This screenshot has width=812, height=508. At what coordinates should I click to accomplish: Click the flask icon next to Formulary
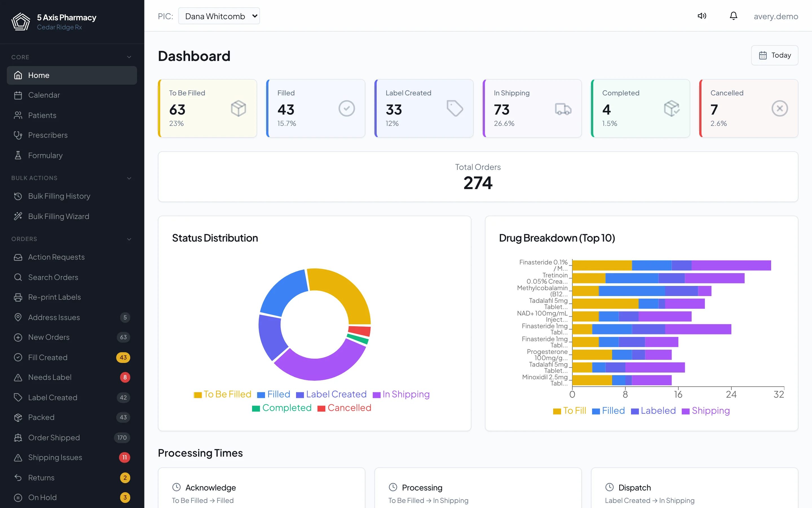tap(18, 155)
